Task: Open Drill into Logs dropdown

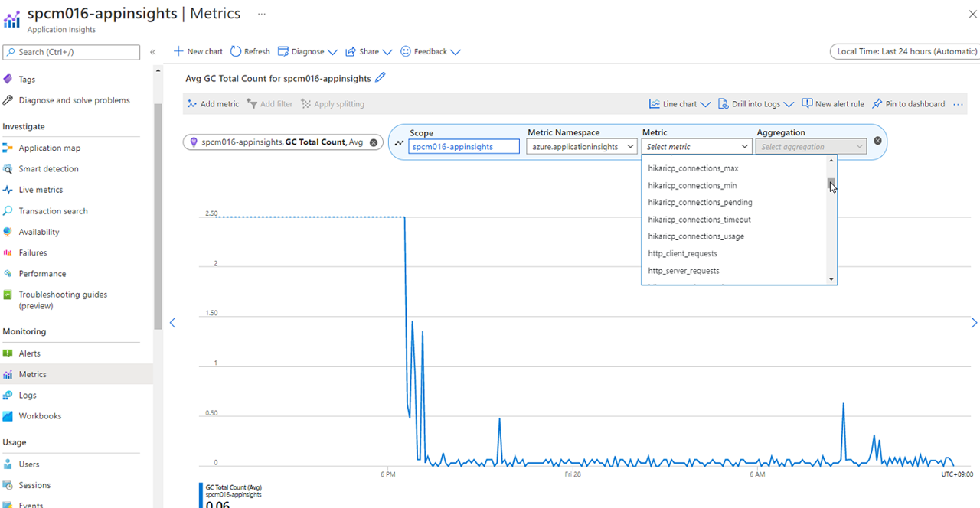Action: (x=756, y=104)
